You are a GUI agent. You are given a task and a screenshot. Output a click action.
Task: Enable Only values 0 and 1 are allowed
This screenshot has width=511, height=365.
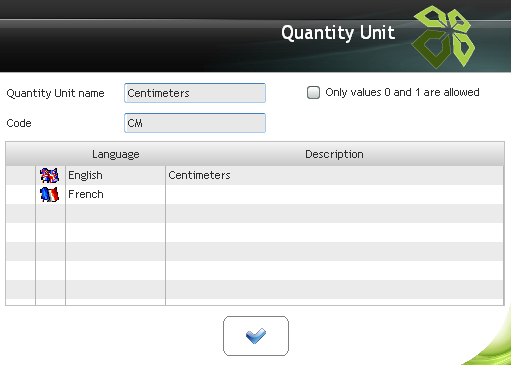[313, 93]
